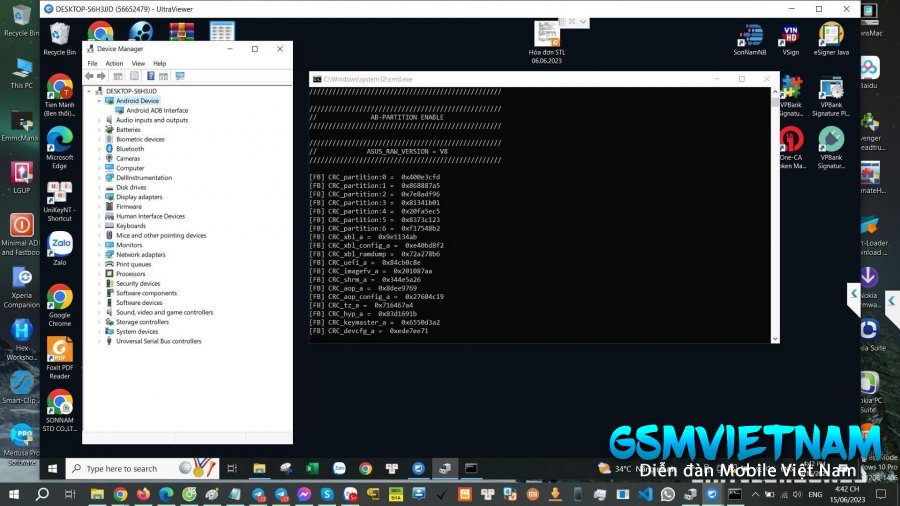
Task: Open Action menu in Device Manager
Action: (x=114, y=63)
